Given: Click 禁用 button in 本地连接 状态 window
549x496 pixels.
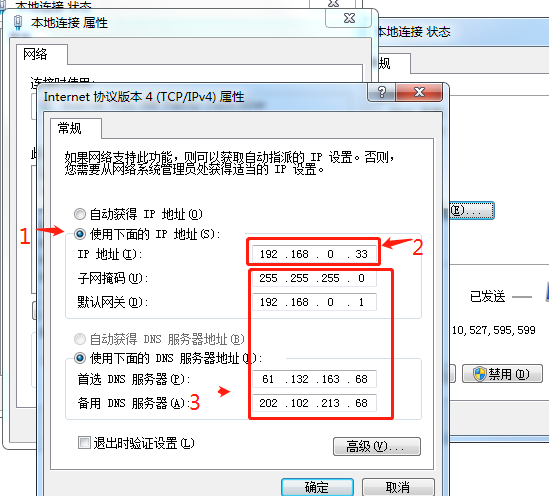Looking at the screenshot, I should [502, 374].
